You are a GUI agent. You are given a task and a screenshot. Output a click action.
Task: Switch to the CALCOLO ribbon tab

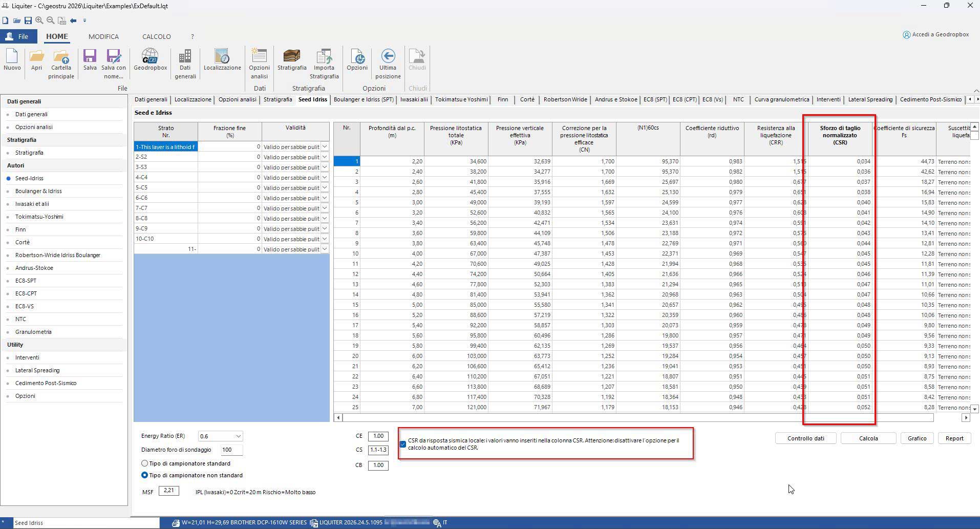[x=156, y=37]
